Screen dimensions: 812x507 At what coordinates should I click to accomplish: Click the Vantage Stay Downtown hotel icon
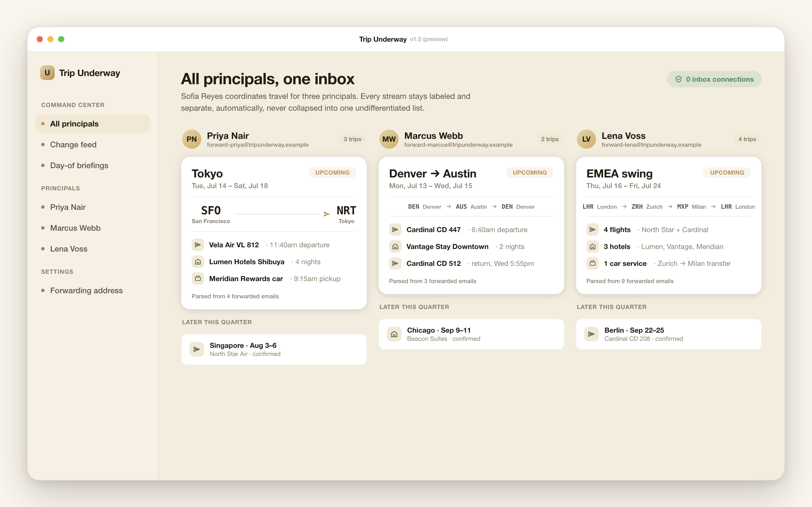(395, 246)
